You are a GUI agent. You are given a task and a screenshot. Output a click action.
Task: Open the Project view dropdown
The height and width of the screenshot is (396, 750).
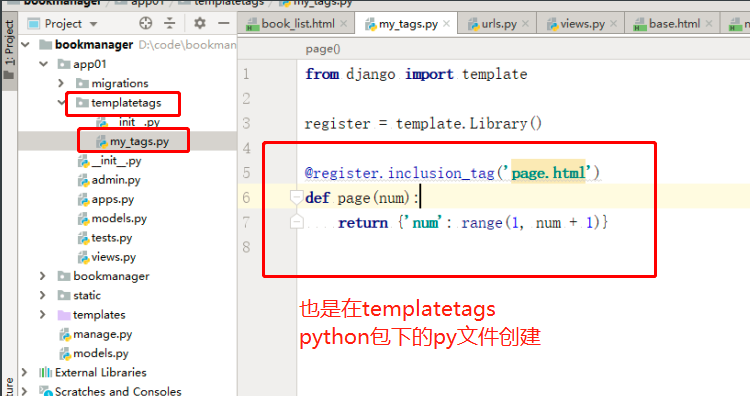click(94, 24)
